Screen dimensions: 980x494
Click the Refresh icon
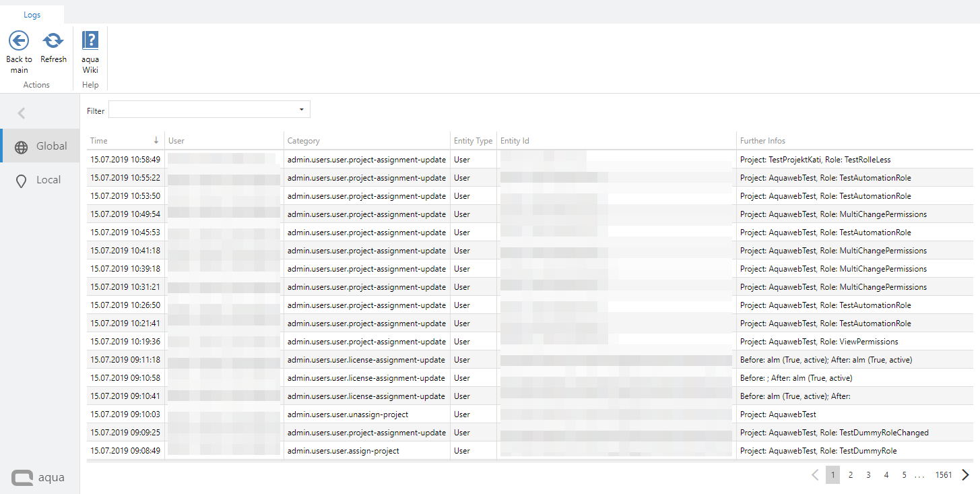pyautogui.click(x=53, y=41)
